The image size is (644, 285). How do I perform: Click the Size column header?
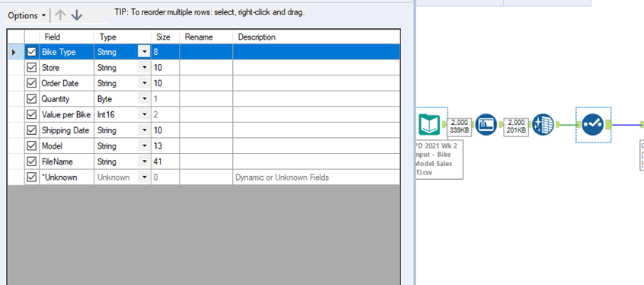[165, 37]
